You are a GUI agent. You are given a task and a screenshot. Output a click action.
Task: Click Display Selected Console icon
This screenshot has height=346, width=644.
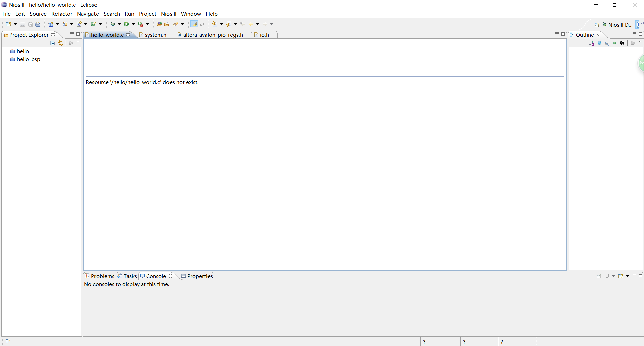pos(607,276)
